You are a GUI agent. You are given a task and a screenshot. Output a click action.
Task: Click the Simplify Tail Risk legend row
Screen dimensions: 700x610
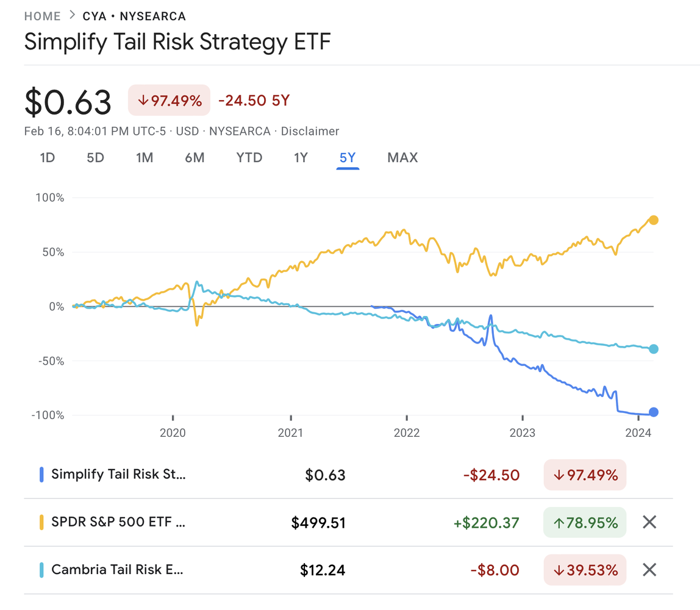click(118, 475)
